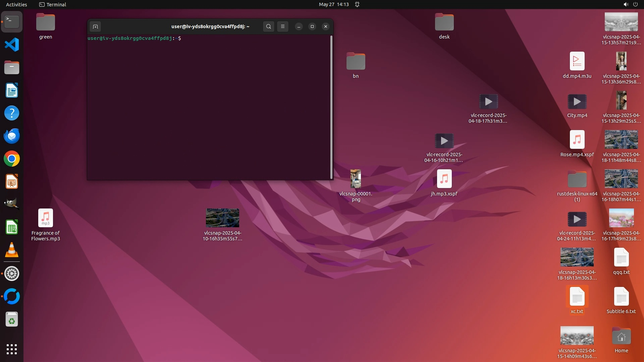Screen dimensions: 644x362
Task: Open the Terminal app menu in top bar
Action: (x=53, y=4)
